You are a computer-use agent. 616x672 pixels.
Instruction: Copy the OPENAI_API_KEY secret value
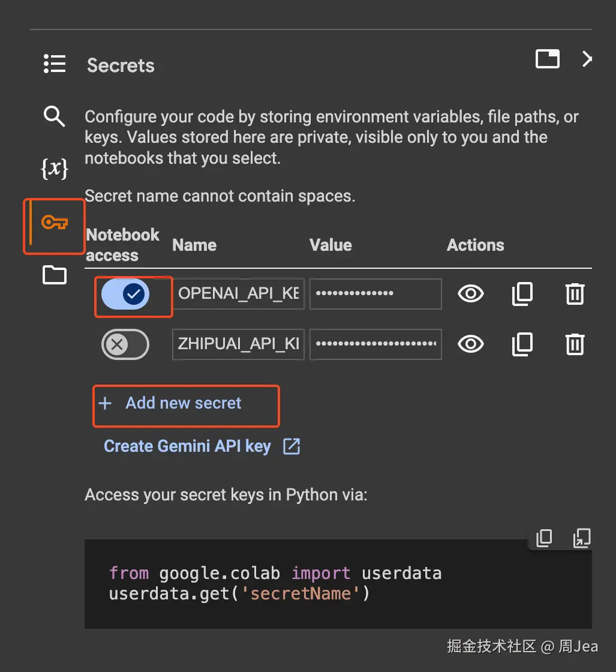522,293
